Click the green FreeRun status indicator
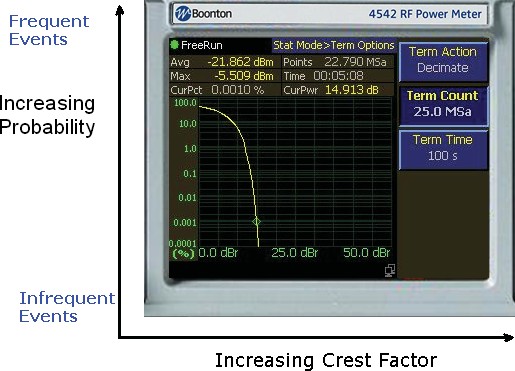Viewport: 515px width, 371px height. click(x=174, y=45)
